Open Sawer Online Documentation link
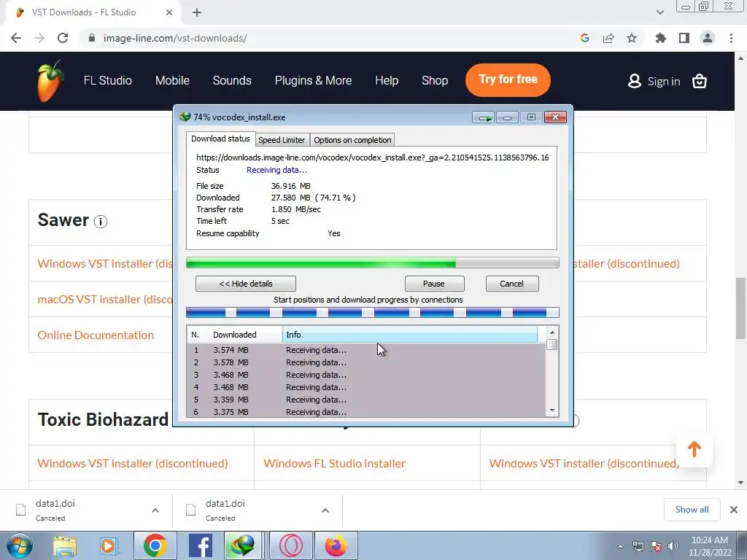Image resolution: width=747 pixels, height=560 pixels. [x=96, y=335]
